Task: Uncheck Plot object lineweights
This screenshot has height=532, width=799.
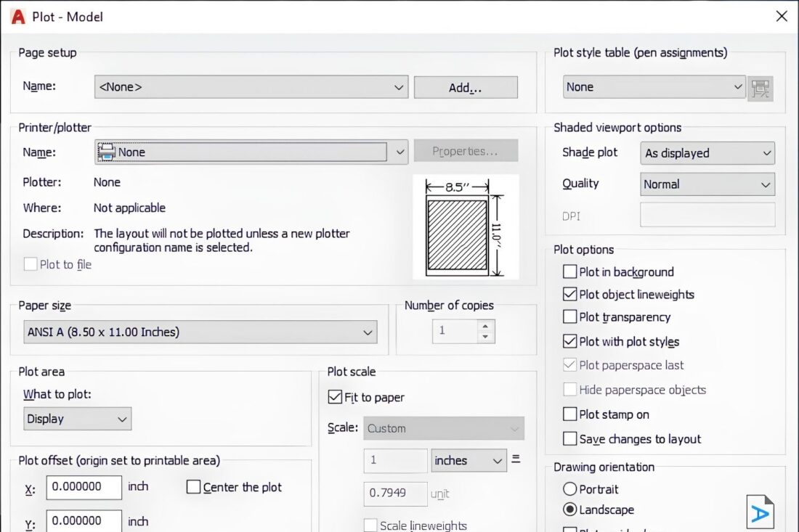Action: pyautogui.click(x=569, y=294)
